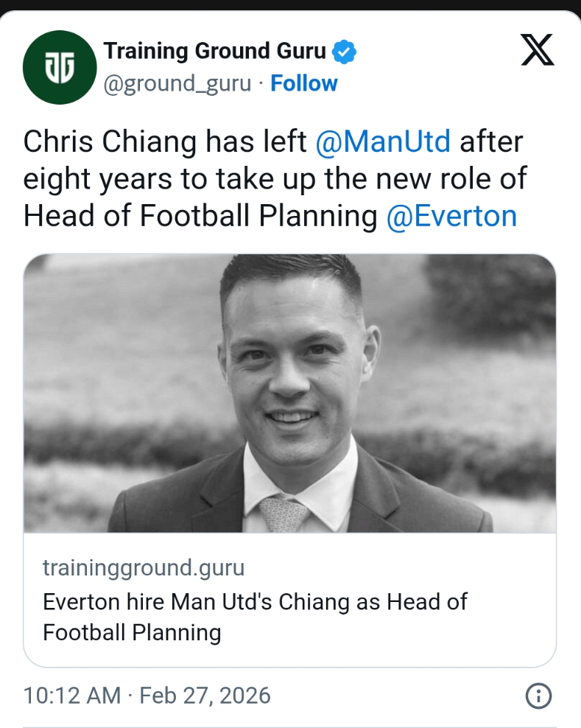Click the 10:12 AM timestamp
This screenshot has height=728, width=581.
point(71,695)
